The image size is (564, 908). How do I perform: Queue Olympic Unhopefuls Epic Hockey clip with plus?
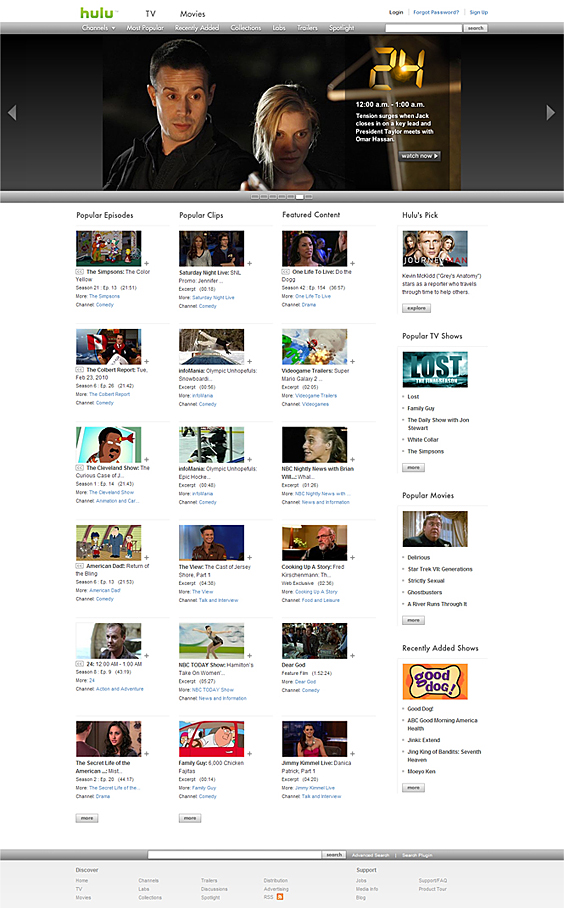[x=250, y=460]
